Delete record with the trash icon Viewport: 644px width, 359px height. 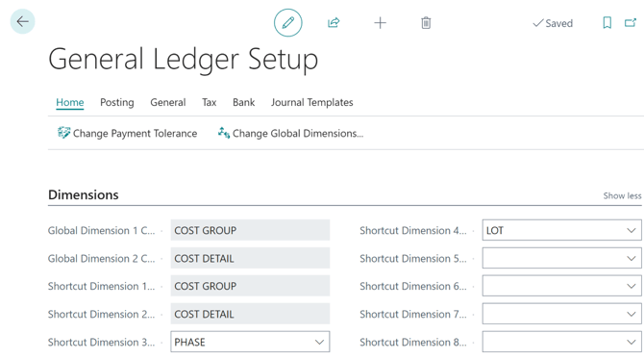[x=426, y=22]
